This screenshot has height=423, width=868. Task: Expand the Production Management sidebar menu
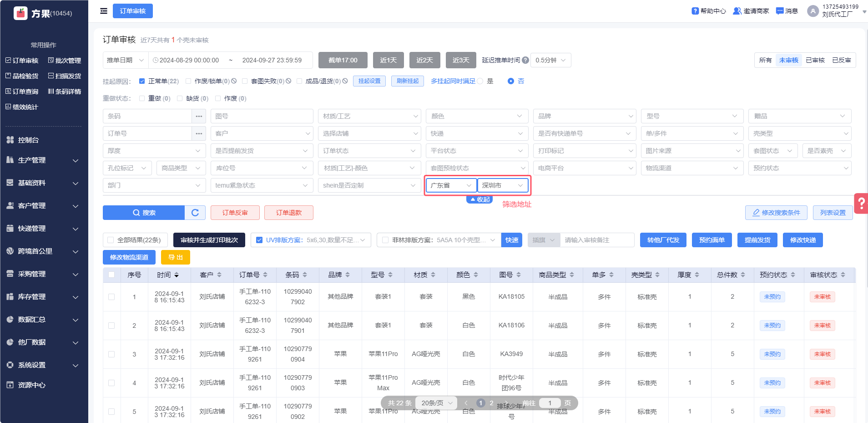44,160
